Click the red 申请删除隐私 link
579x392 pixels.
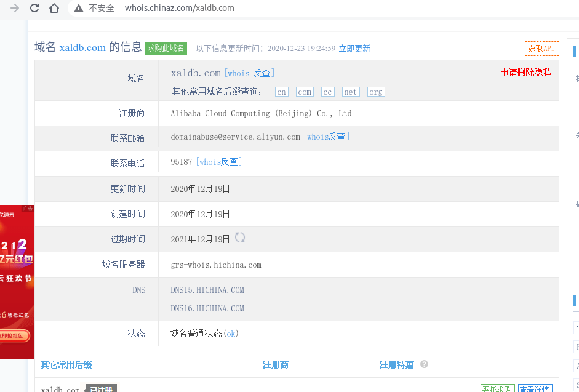[x=525, y=72]
